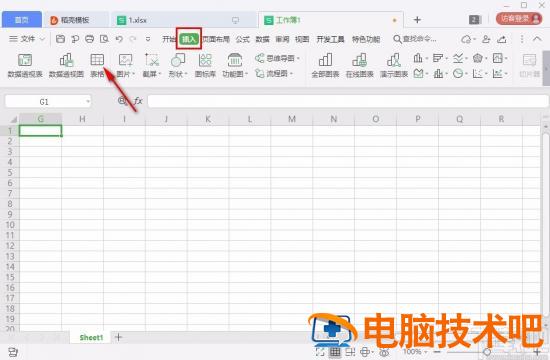
Task: Open the 功能图 function diagrams
Action: tap(235, 65)
